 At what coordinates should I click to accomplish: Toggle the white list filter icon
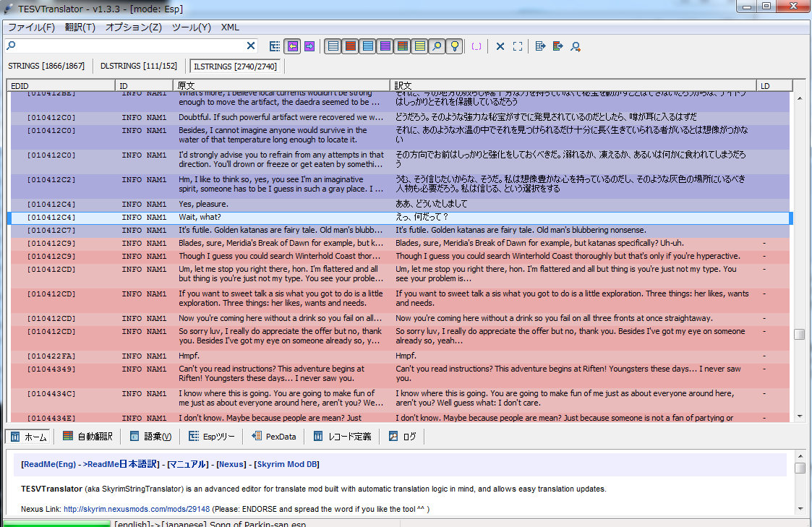(x=333, y=46)
